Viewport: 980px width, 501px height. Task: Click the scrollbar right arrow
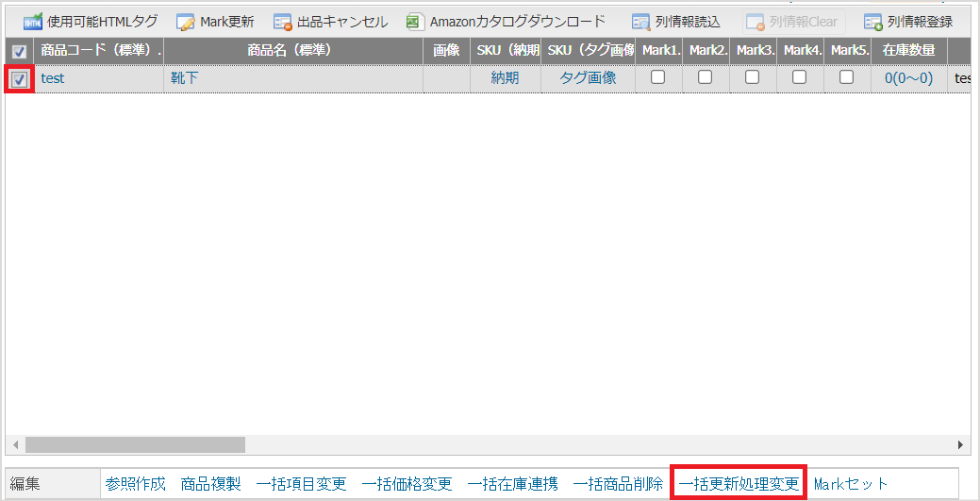(960, 444)
